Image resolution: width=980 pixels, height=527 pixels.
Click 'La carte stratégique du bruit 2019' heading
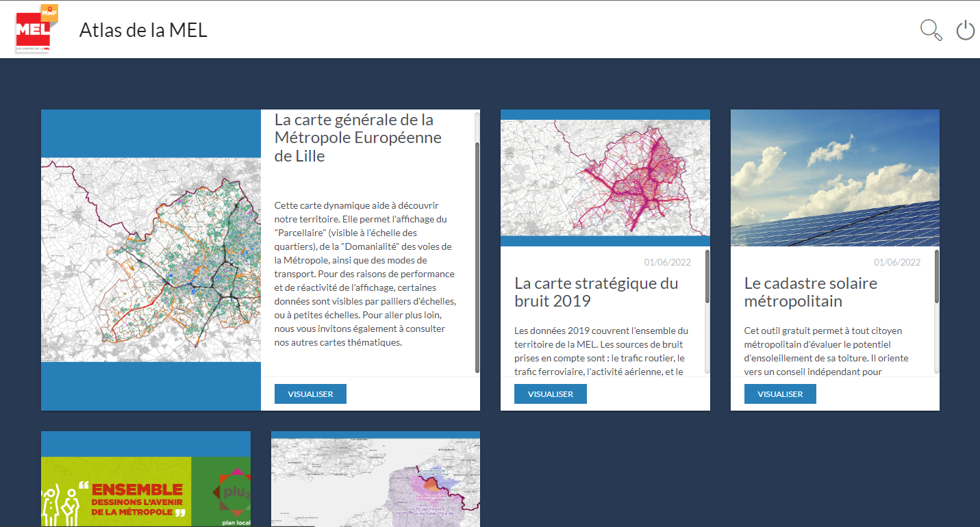click(x=596, y=292)
